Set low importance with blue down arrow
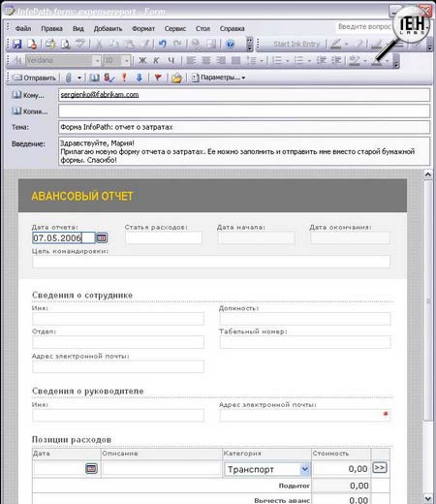 (x=140, y=78)
